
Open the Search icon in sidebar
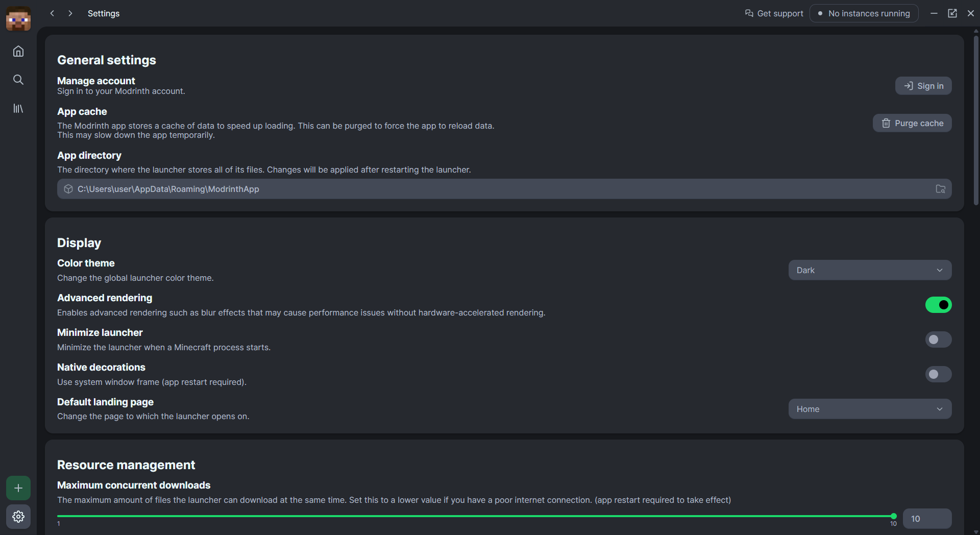(x=18, y=80)
